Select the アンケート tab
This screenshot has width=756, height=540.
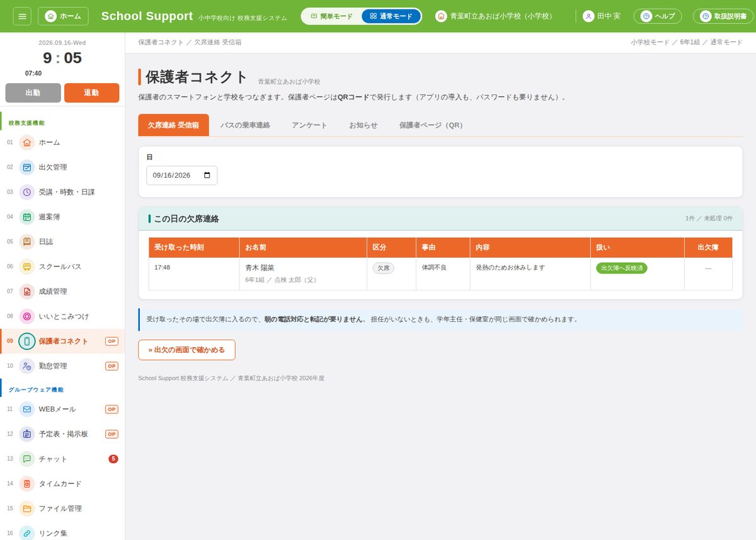pos(309,125)
